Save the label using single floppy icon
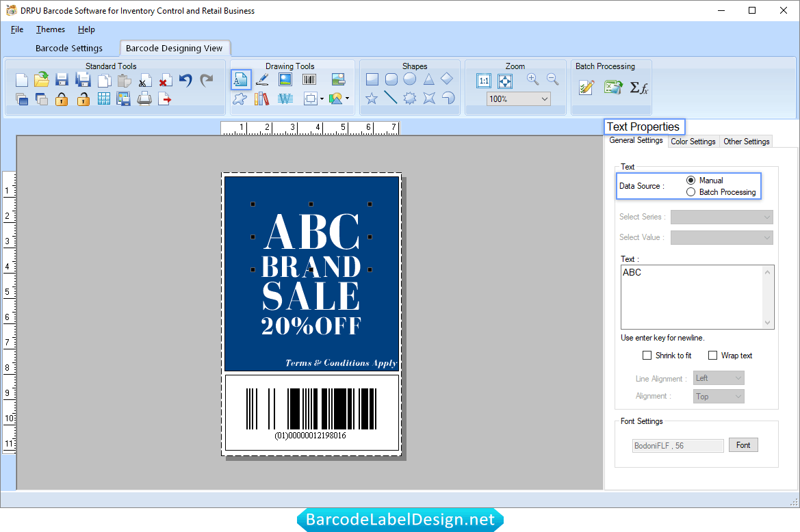This screenshot has width=800, height=532. pyautogui.click(x=62, y=79)
